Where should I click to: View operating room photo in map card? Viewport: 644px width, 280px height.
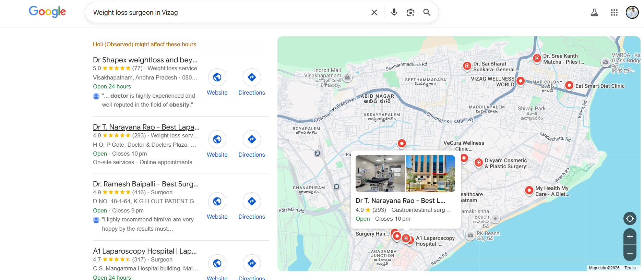(380, 174)
